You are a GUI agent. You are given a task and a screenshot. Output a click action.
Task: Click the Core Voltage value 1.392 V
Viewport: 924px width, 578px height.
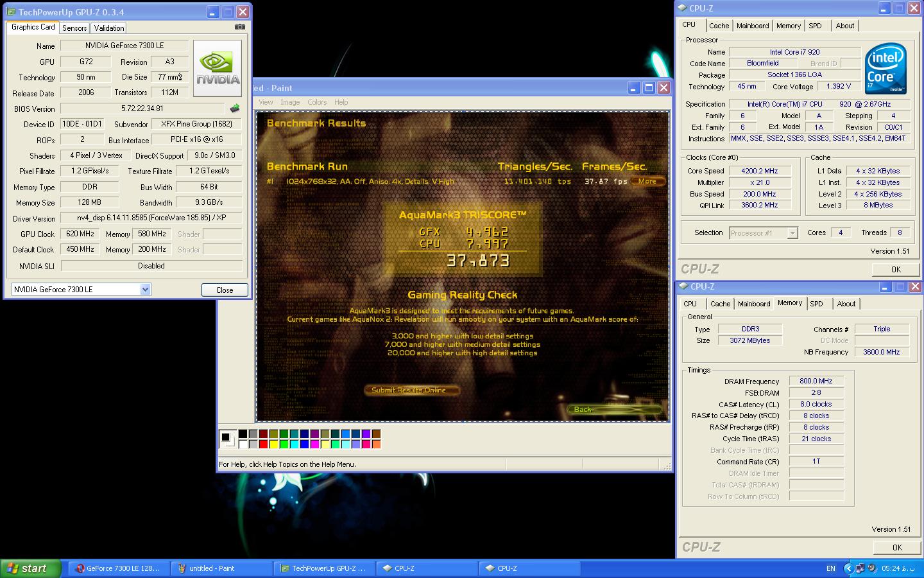(839, 86)
